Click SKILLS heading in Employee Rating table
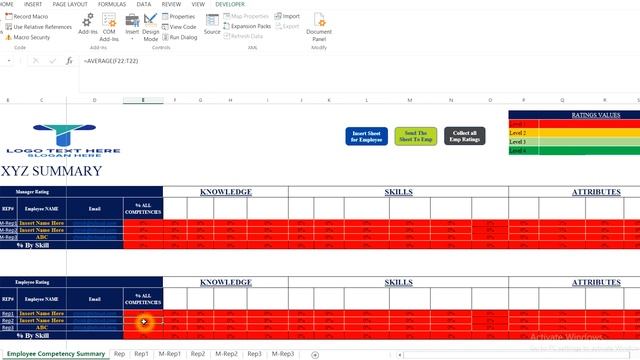 click(398, 282)
